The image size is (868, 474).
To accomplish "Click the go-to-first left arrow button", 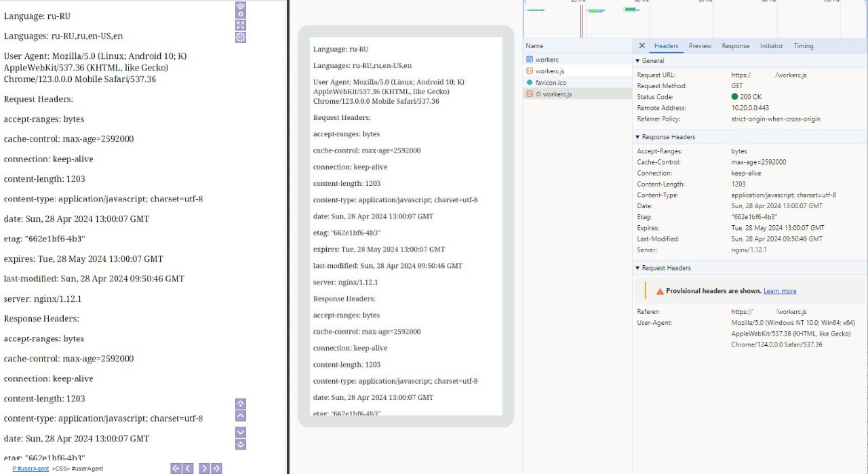I will point(176,468).
